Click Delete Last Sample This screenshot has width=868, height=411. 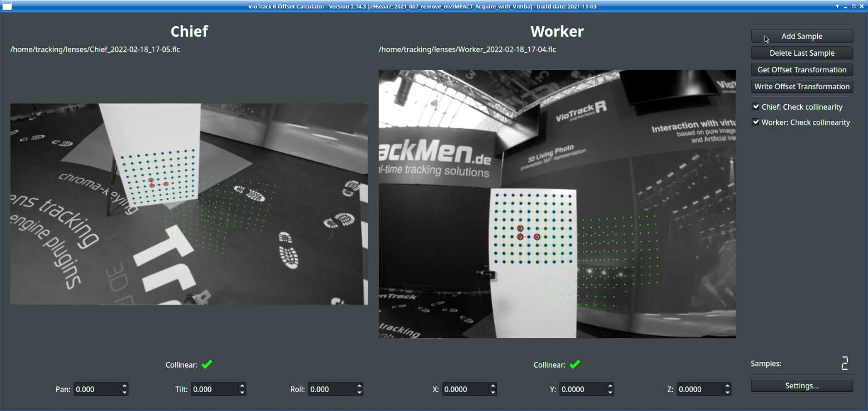(802, 53)
